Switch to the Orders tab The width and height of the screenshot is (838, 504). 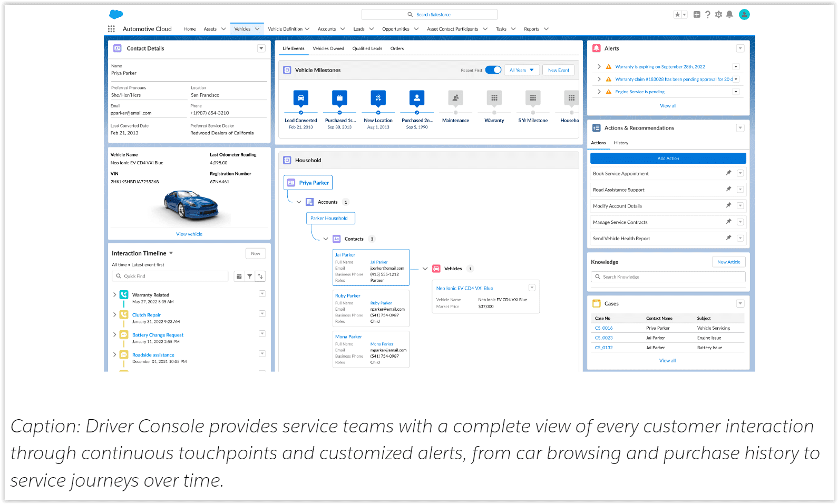point(397,48)
